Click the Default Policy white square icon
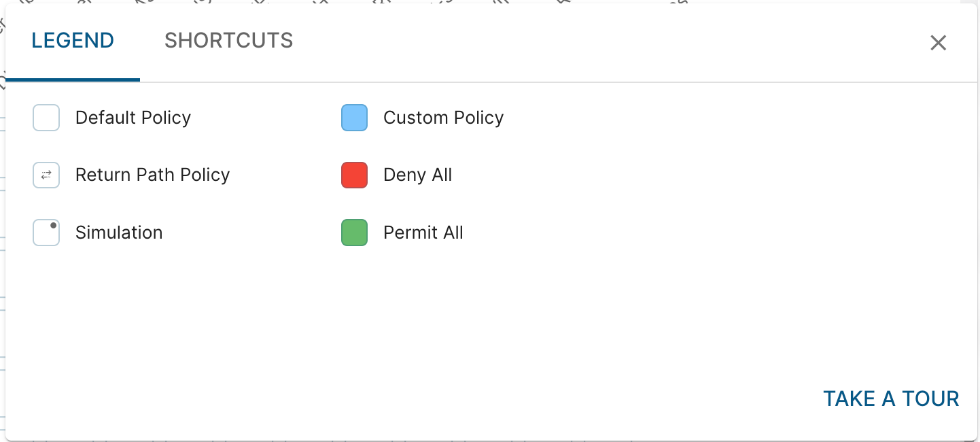 [x=46, y=118]
